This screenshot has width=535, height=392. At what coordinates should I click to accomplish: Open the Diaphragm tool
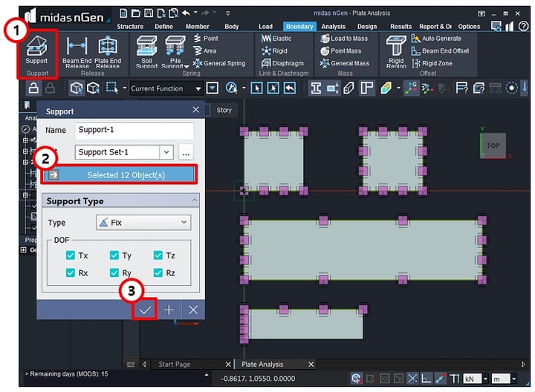[x=282, y=63]
